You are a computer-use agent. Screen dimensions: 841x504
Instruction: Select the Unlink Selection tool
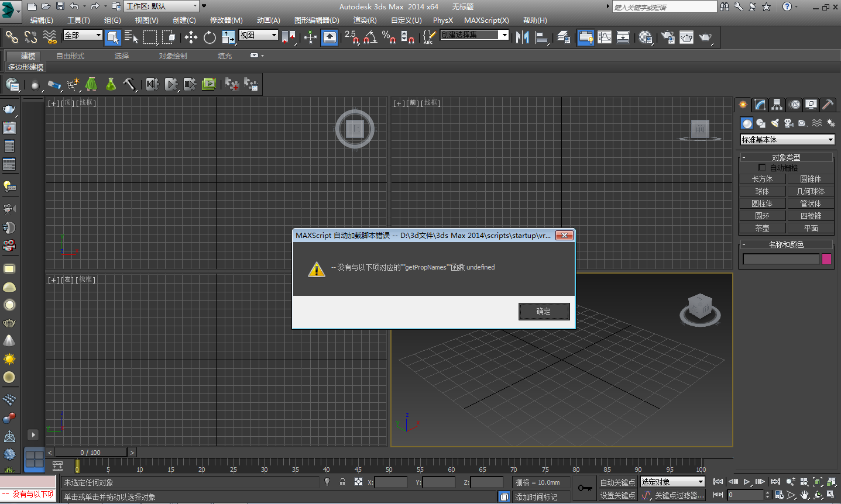[30, 37]
